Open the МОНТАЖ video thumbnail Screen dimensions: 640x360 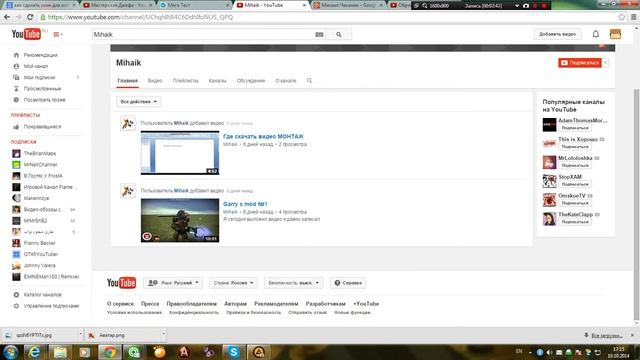[180, 153]
